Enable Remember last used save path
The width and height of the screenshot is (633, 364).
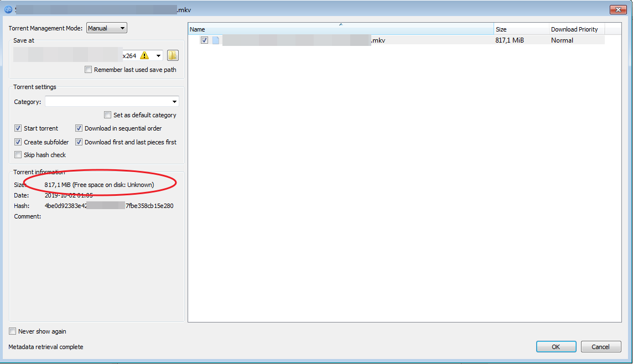pos(88,69)
